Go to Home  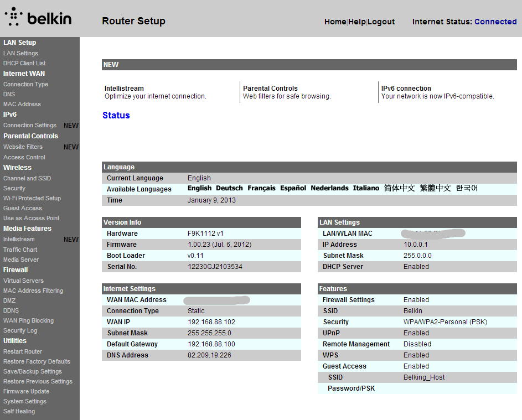pos(335,22)
